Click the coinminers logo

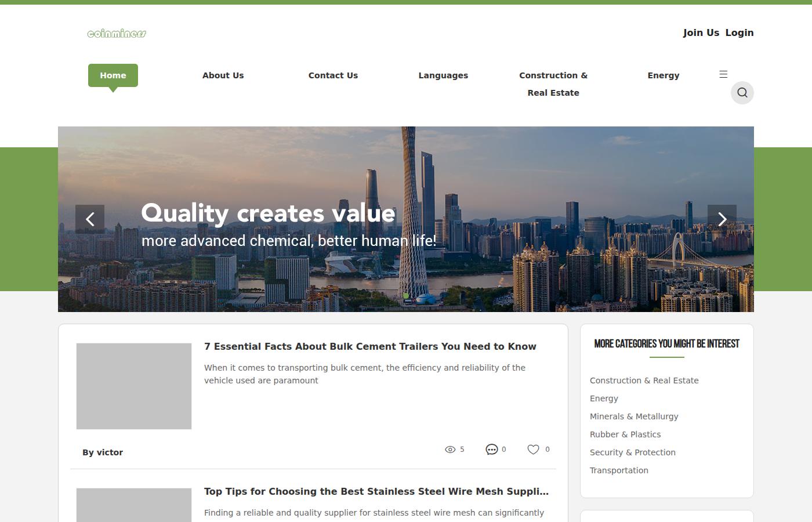coord(117,34)
